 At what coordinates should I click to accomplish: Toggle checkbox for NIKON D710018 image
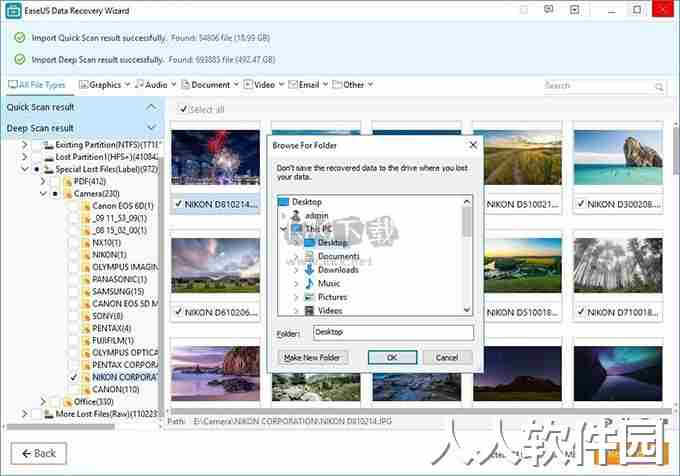[581, 312]
